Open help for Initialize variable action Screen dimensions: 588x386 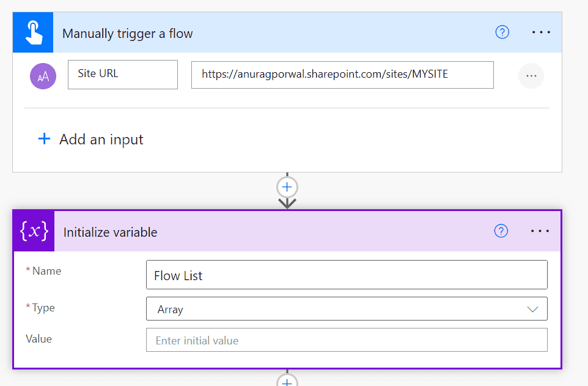coord(501,231)
